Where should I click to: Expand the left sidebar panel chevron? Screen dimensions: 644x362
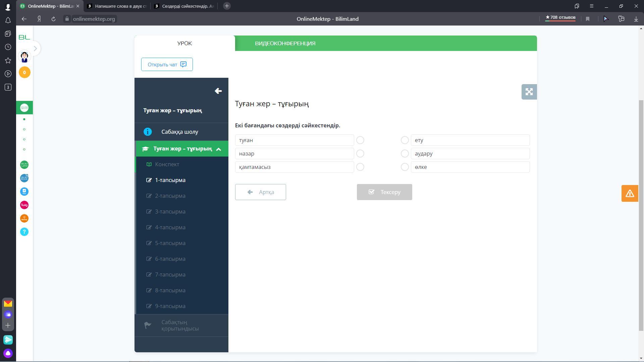pos(35,49)
